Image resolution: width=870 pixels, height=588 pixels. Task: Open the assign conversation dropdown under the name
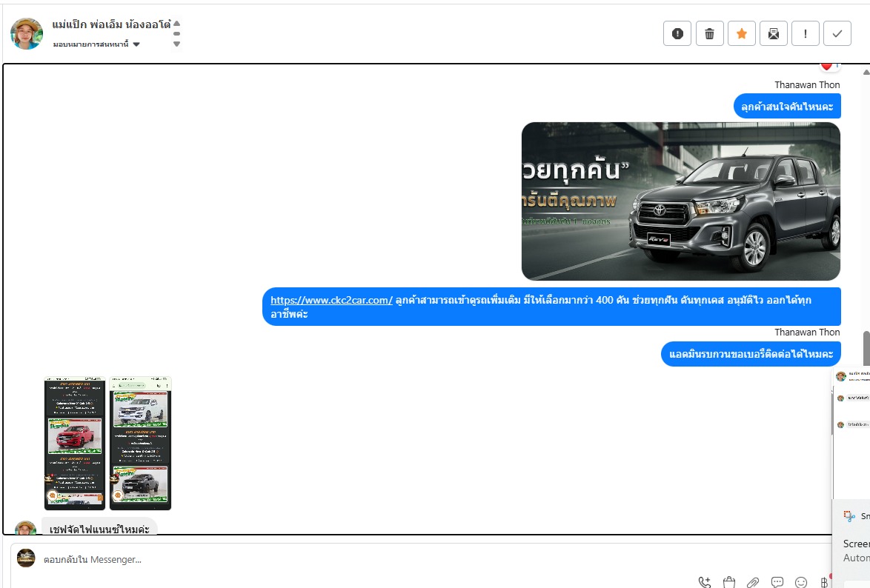pyautogui.click(x=96, y=44)
